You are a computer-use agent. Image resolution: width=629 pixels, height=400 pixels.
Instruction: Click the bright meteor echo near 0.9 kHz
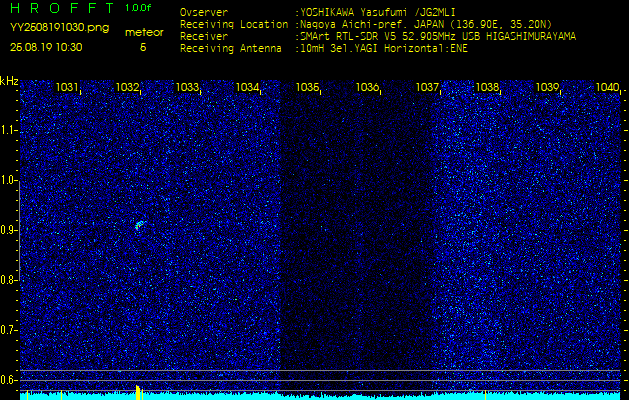click(x=140, y=225)
